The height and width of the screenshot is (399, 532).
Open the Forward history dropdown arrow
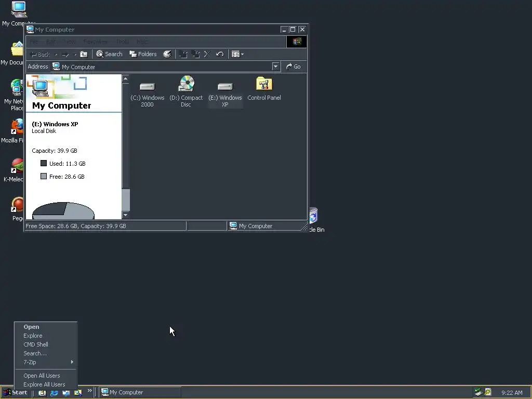(x=75, y=54)
